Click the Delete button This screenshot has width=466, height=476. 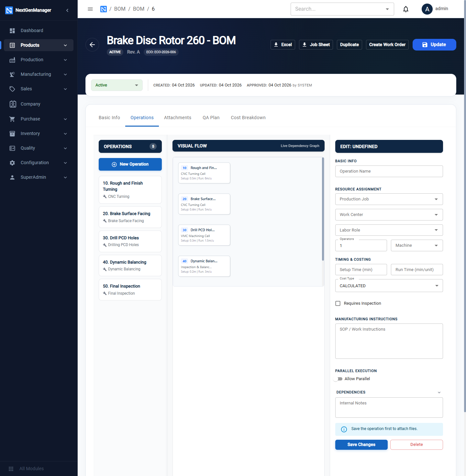point(416,445)
